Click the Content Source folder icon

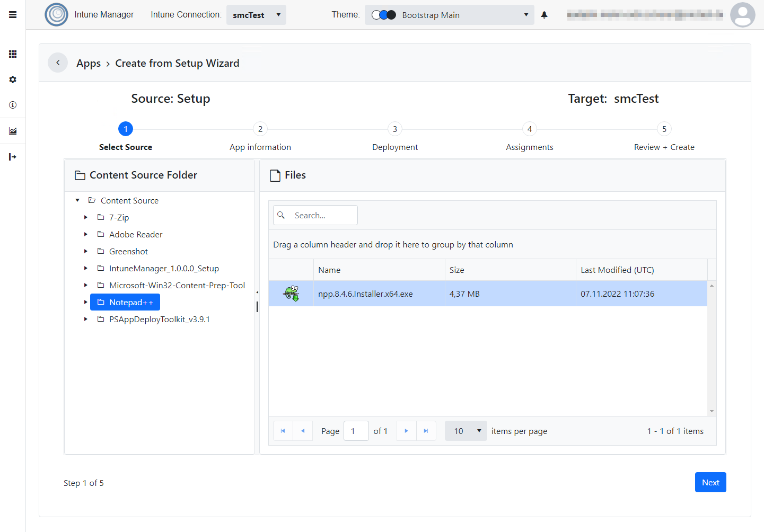coord(92,200)
